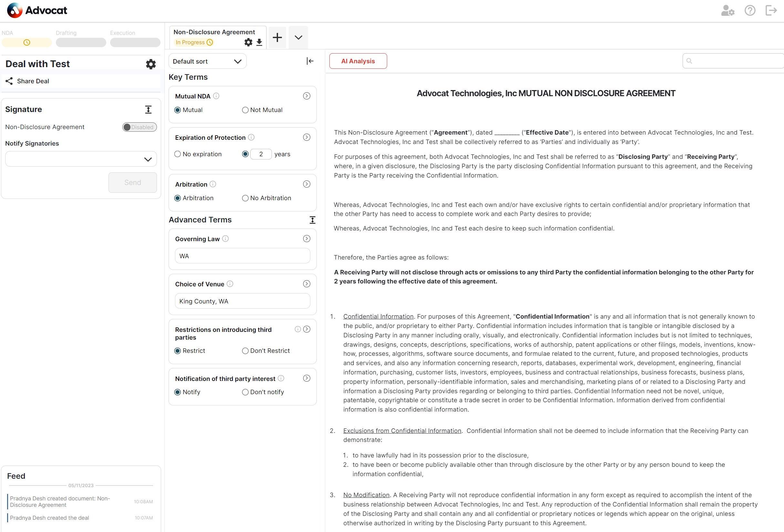Show info for Expiration of Protection

coord(251,137)
